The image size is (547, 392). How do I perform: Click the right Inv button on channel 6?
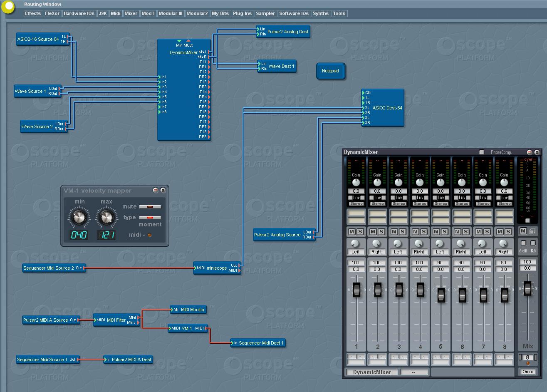(468, 198)
